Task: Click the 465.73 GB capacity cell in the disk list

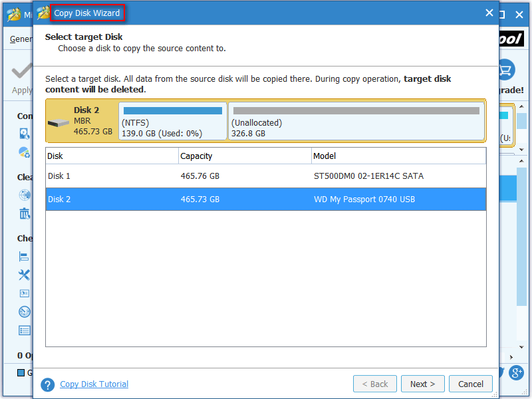Action: pos(200,199)
